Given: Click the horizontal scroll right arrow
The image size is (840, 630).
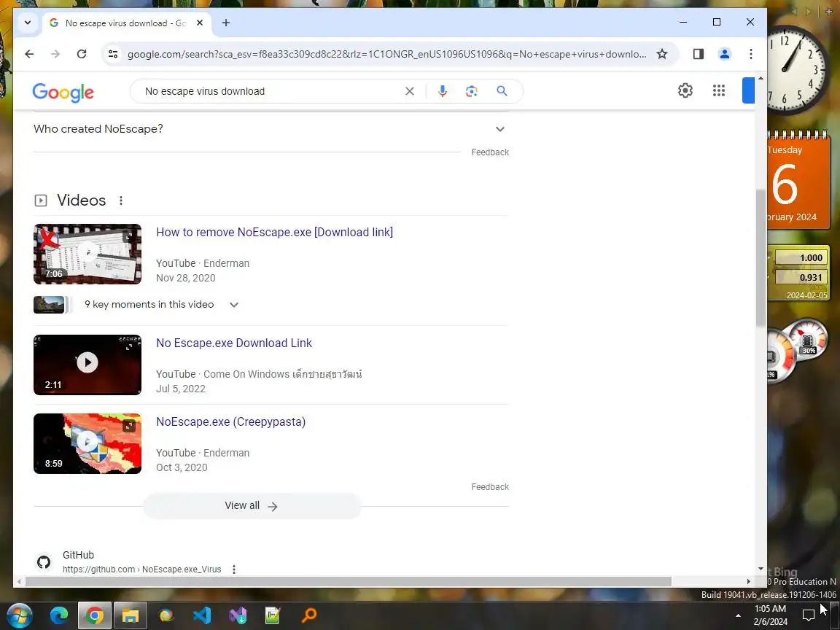Looking at the screenshot, I should (x=748, y=581).
